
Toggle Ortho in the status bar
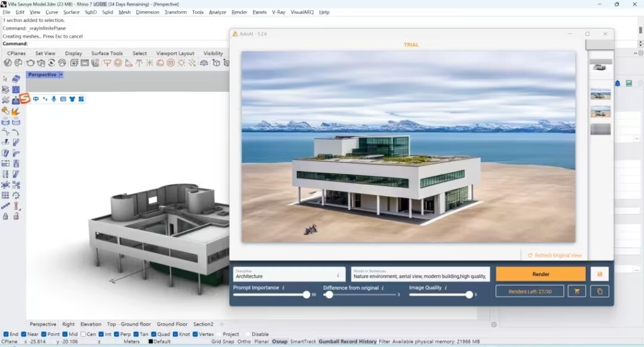click(244, 341)
